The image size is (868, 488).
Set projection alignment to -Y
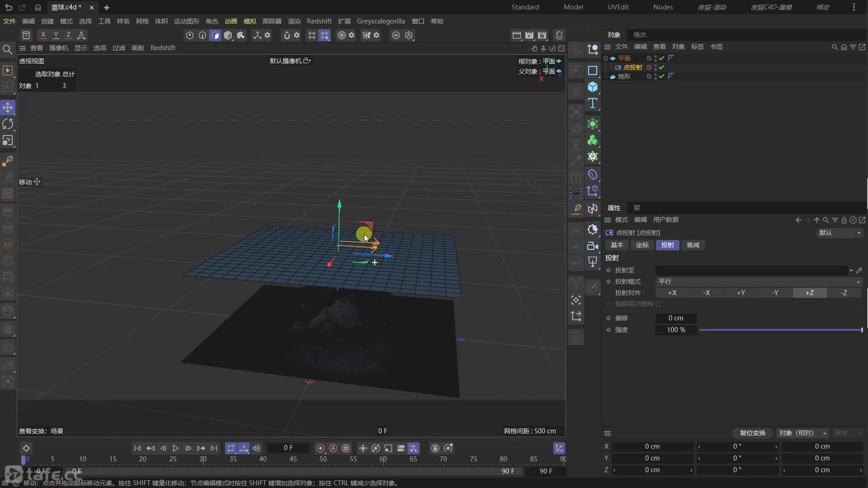[775, 293]
